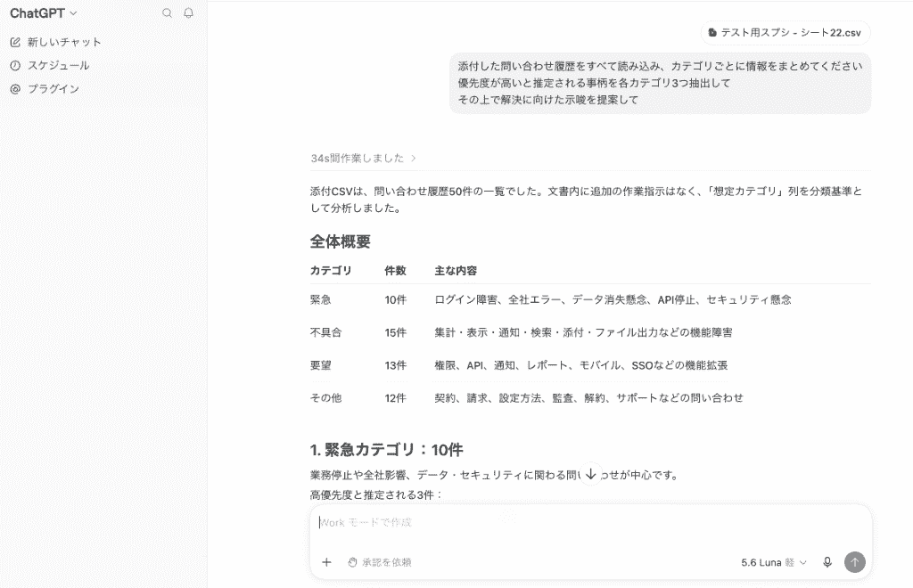Click the 件数 column header
The width and height of the screenshot is (913, 588).
(395, 271)
